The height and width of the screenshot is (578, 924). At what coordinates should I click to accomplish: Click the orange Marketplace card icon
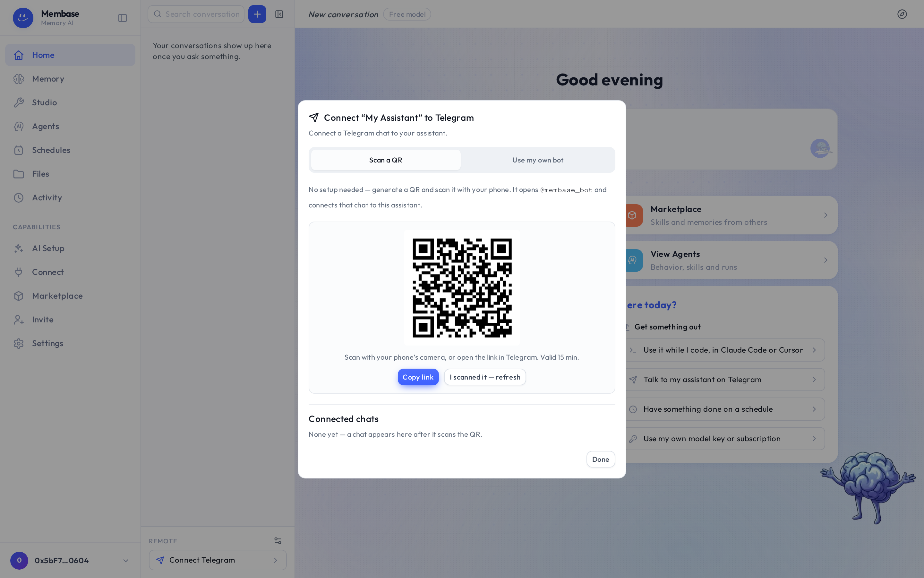click(634, 215)
